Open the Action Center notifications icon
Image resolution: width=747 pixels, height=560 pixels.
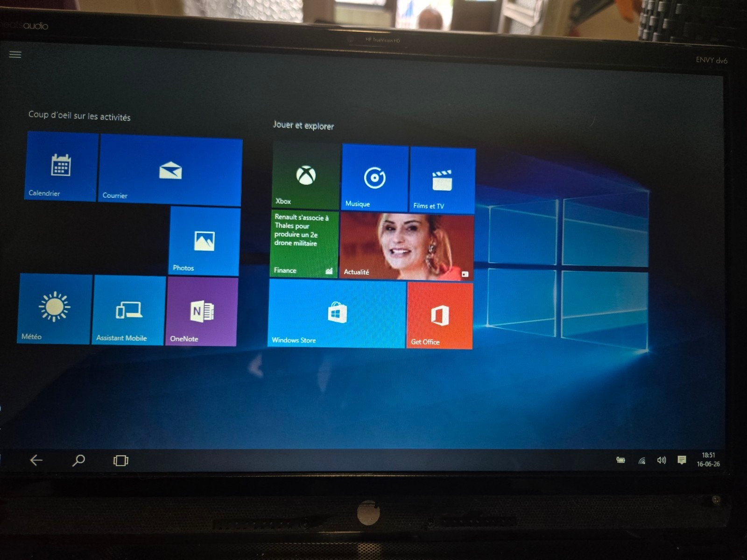coord(682,460)
